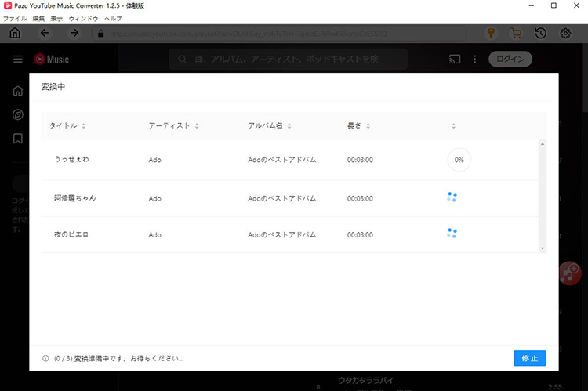Click the sidebar Explore compass icon

click(17, 114)
